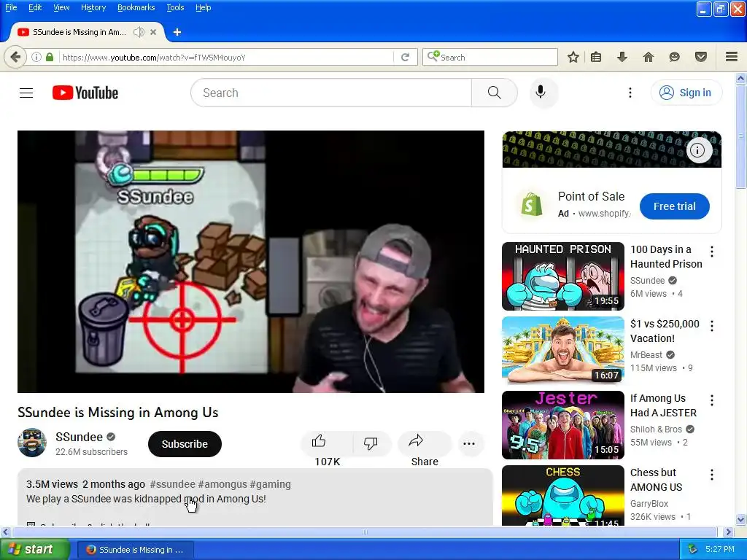Open the Firefox hamburger menu
Image resolution: width=747 pixels, height=560 pixels.
pyautogui.click(x=732, y=57)
